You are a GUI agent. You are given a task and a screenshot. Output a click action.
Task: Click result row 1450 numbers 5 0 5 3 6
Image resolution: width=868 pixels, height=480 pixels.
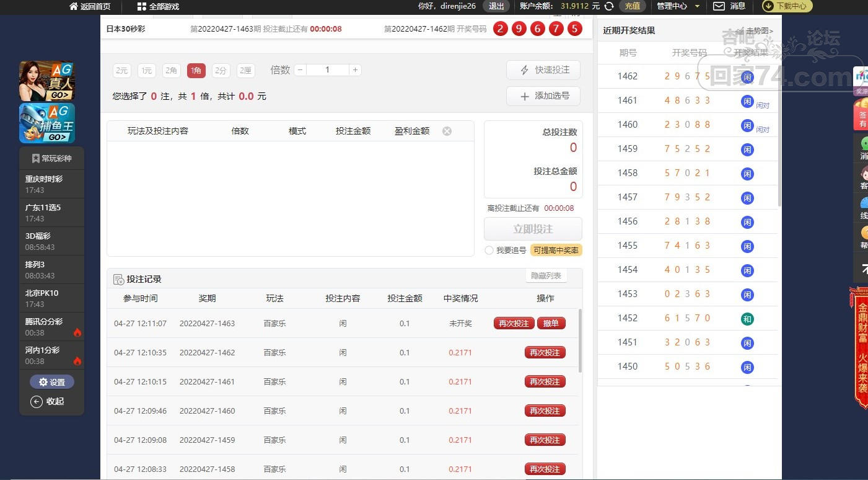tap(688, 367)
